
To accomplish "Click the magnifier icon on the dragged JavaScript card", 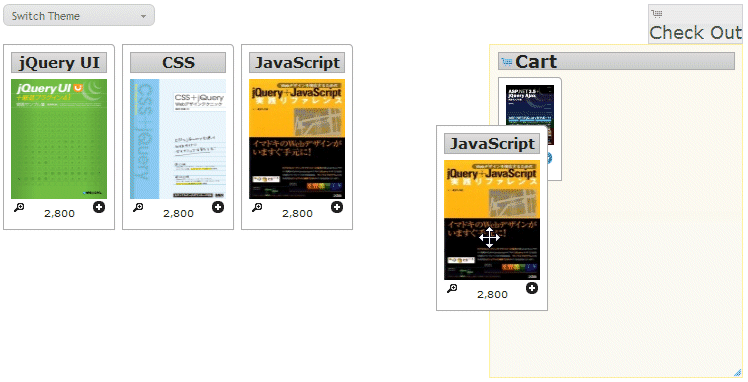I will (x=452, y=288).
